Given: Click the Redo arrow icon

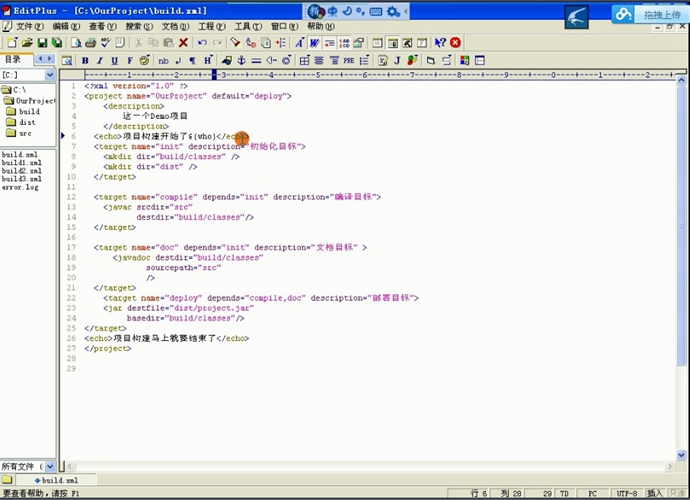Looking at the screenshot, I should tap(217, 43).
